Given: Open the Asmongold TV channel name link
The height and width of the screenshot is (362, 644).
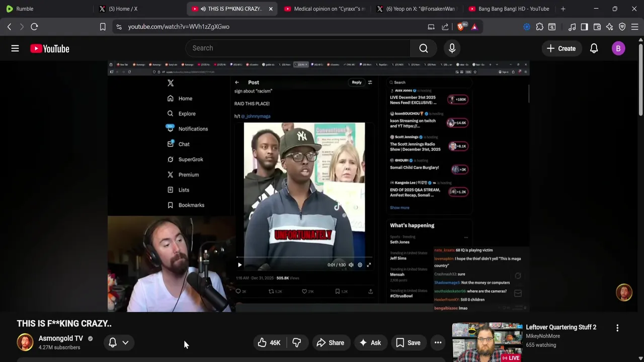Looking at the screenshot, I should click(x=61, y=338).
